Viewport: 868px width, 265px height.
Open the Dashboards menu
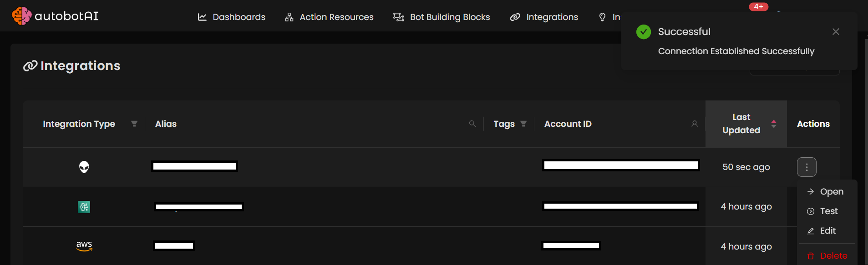(x=231, y=17)
